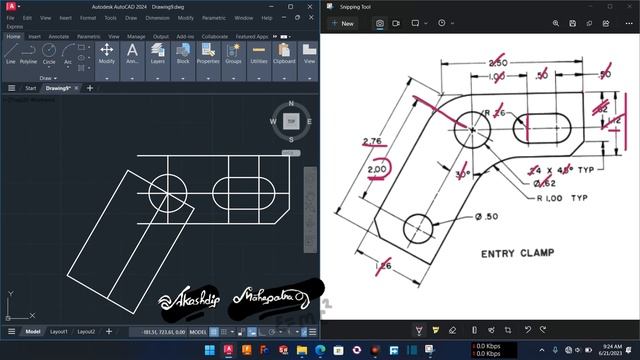The height and width of the screenshot is (360, 640).
Task: Open the Start tab
Action: click(31, 88)
